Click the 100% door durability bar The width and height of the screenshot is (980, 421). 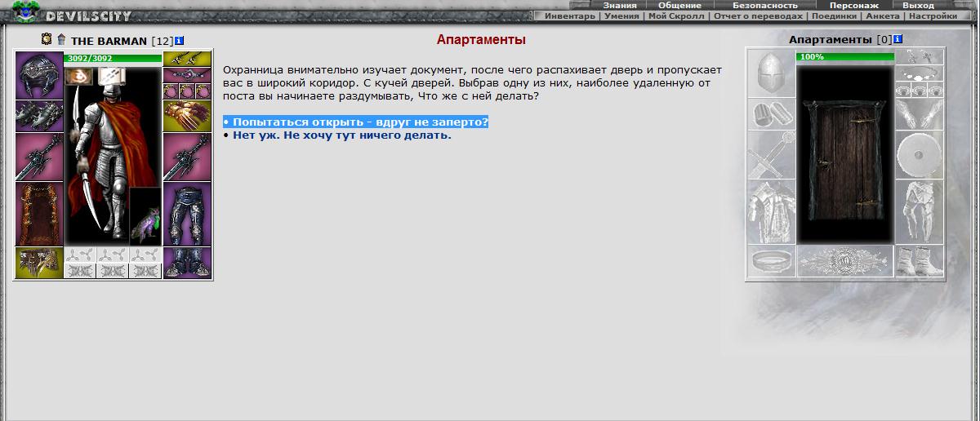click(845, 57)
